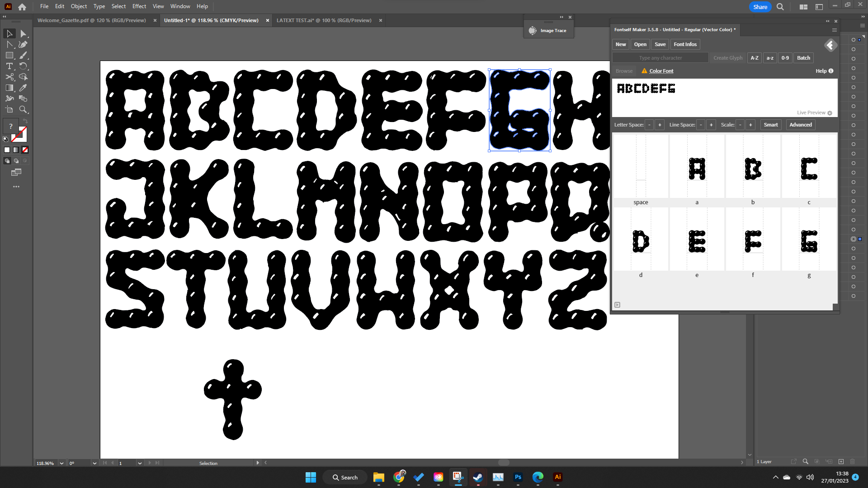Click the Font Infos button
Viewport: 868px width, 488px height.
coord(685,44)
